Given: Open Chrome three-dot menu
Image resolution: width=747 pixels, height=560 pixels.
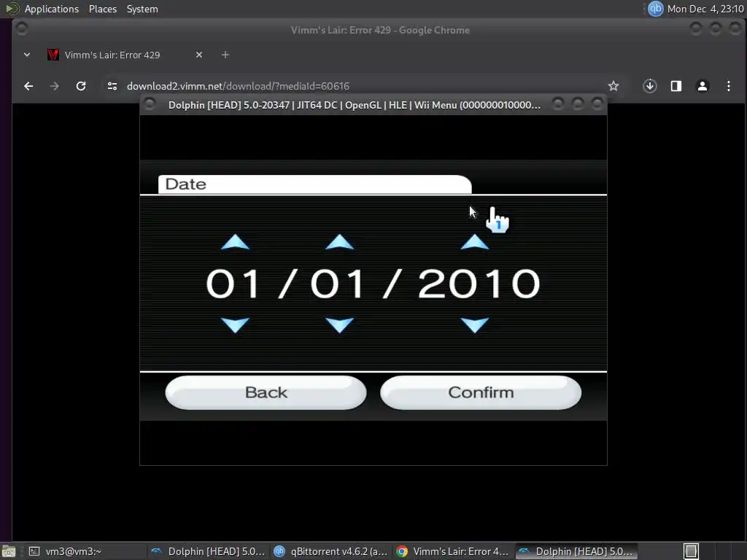Looking at the screenshot, I should [x=729, y=86].
